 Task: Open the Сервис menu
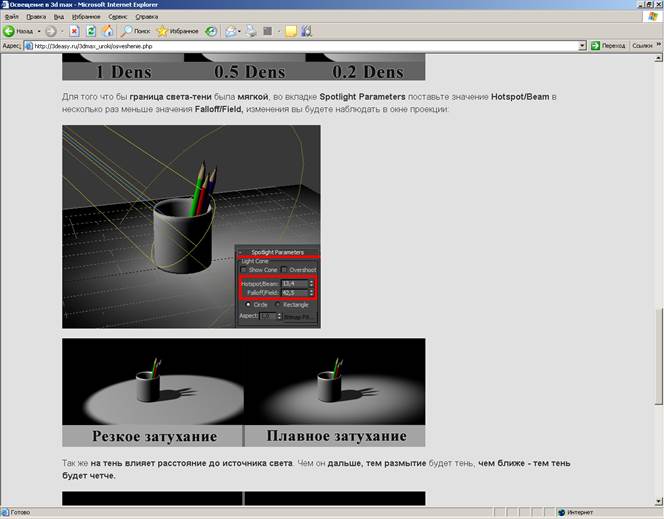118,17
